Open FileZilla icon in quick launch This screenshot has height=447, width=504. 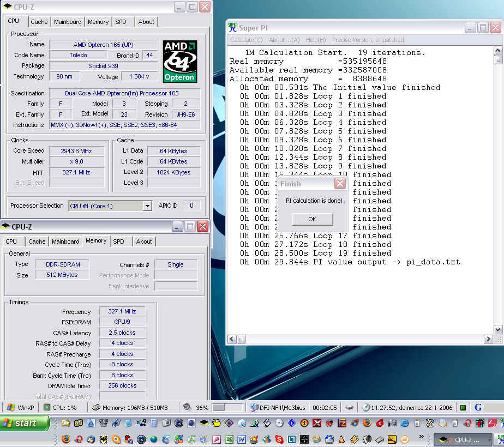(x=342, y=423)
